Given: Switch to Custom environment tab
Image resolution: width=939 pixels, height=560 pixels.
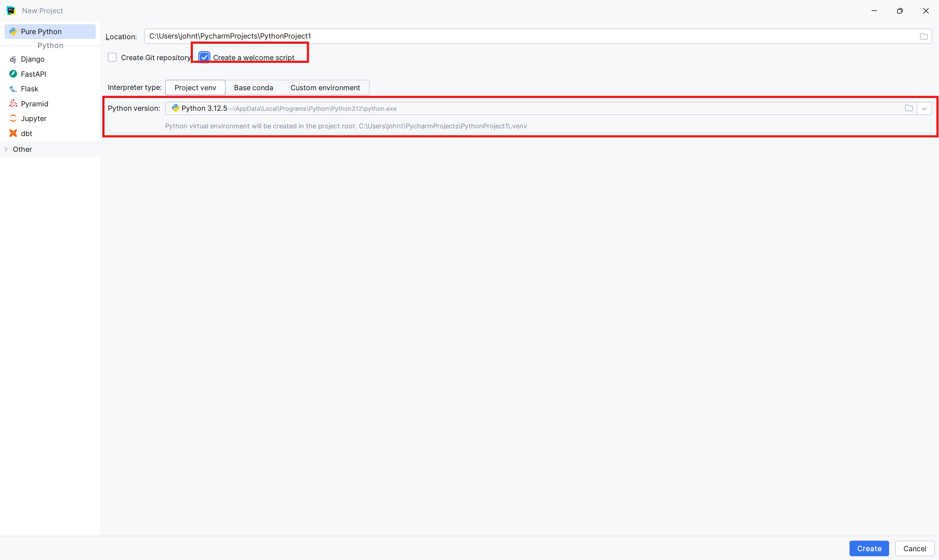Looking at the screenshot, I should click(x=325, y=88).
